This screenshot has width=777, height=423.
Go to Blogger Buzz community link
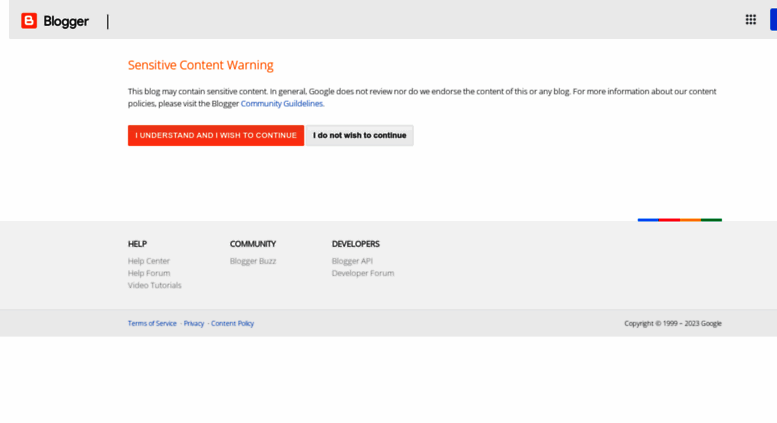pyautogui.click(x=253, y=261)
